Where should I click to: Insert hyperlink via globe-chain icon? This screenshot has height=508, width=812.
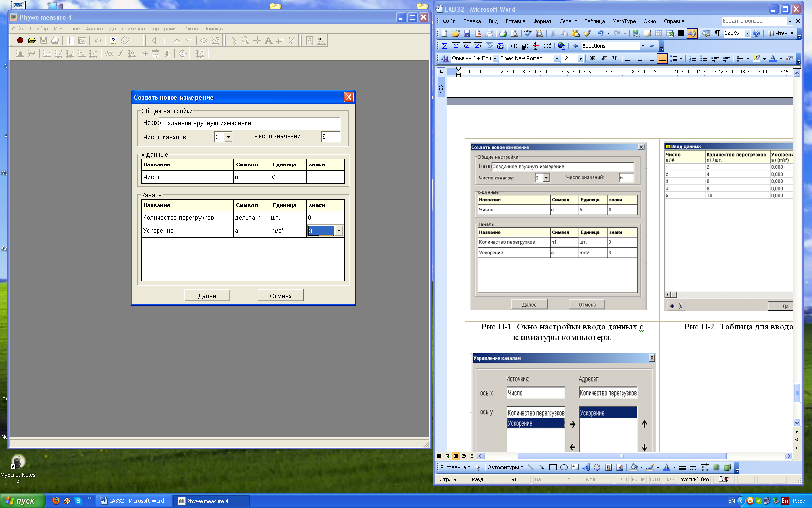pyautogui.click(x=636, y=33)
